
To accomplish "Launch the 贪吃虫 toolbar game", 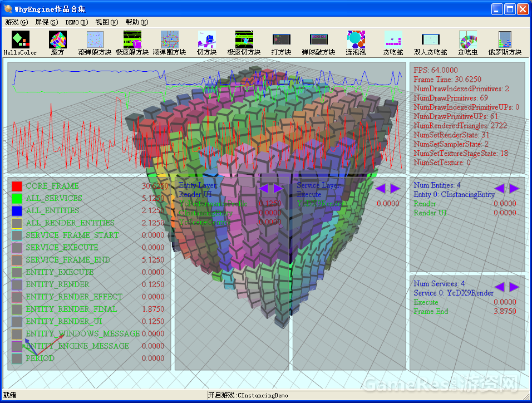I will pos(467,43).
